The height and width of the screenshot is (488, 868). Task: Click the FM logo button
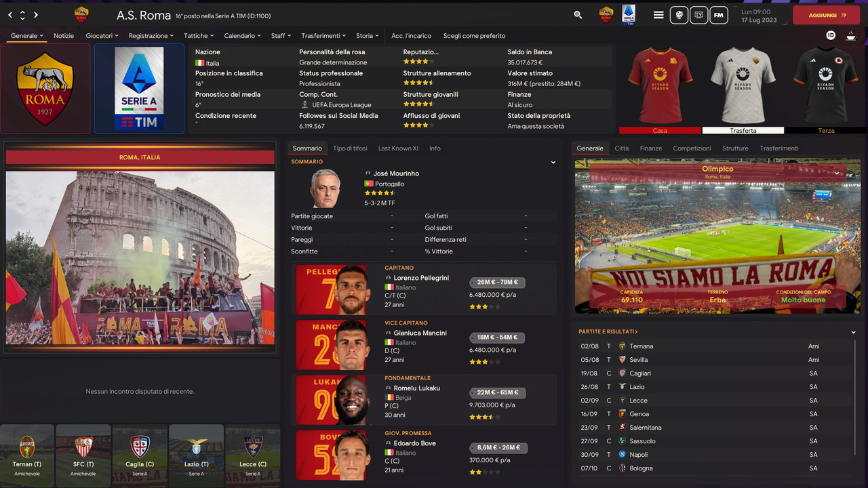click(719, 15)
